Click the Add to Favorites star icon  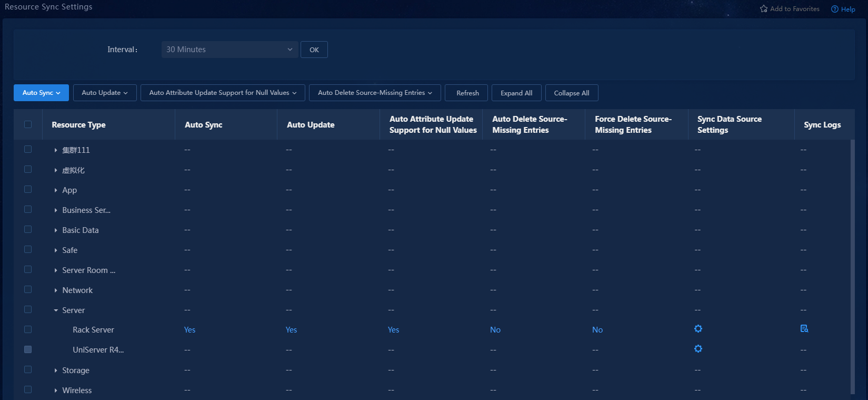[x=764, y=9]
